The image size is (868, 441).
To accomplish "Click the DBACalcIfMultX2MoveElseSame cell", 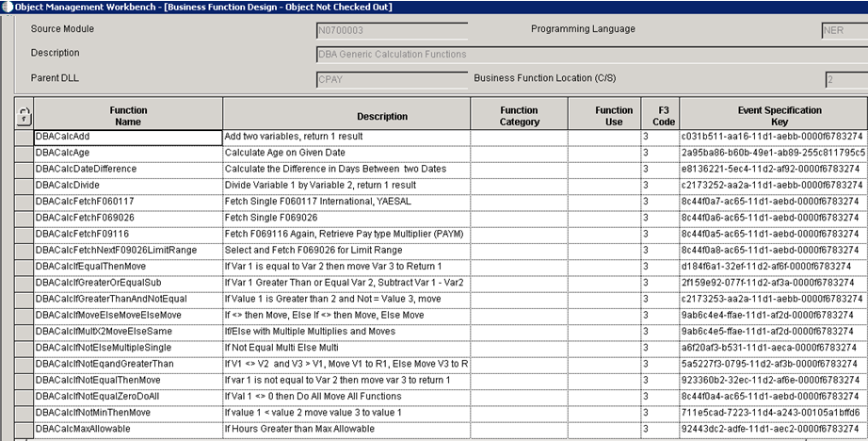I will [x=128, y=333].
